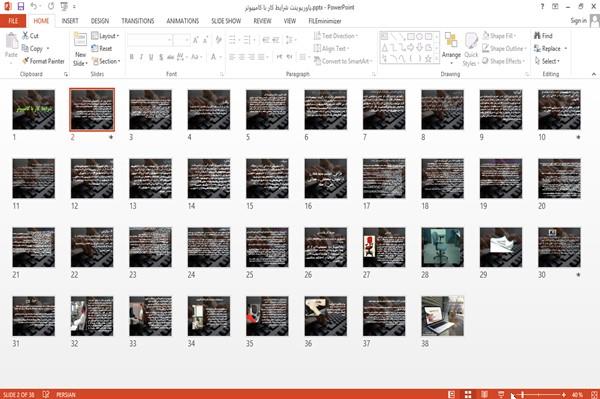Open the INSERT tab

(70, 21)
